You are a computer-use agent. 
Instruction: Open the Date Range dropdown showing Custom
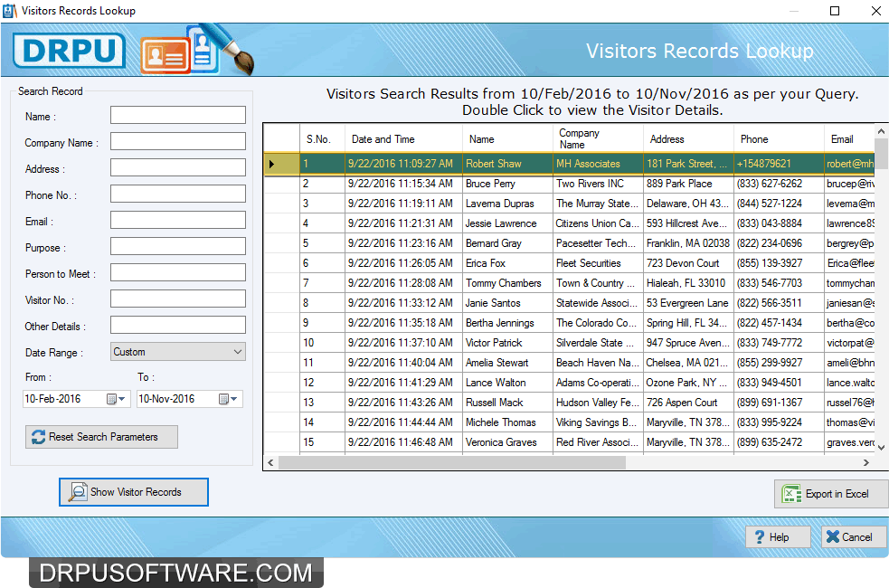click(x=239, y=352)
